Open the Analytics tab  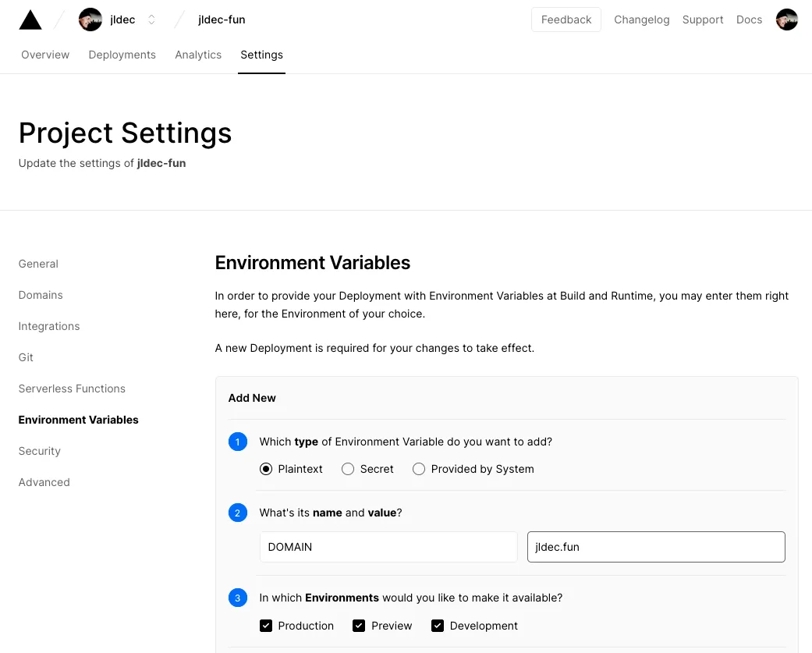(198, 55)
